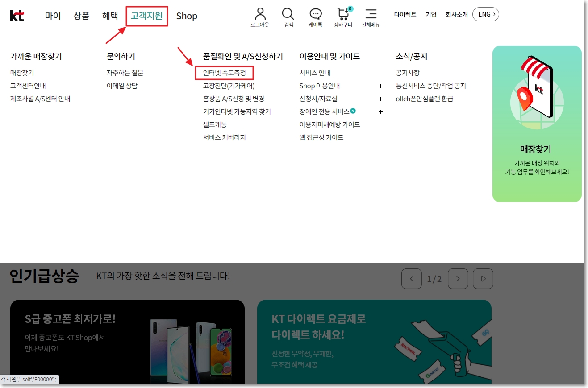Viewport: 588px width, 388px height.
Task: Click the 회사소개 top link
Action: click(x=457, y=15)
